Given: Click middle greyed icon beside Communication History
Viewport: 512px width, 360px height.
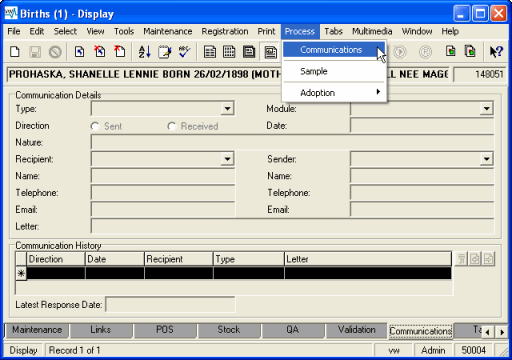Looking at the screenshot, I should pyautogui.click(x=475, y=259).
